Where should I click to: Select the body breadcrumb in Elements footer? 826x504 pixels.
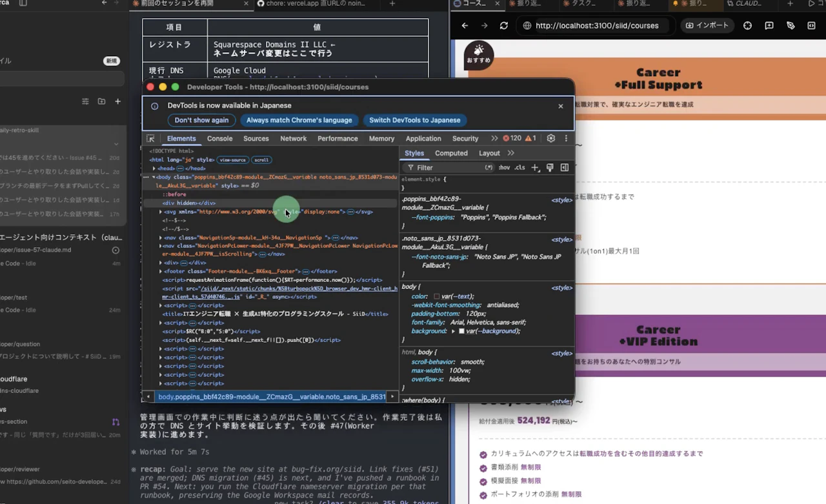tap(271, 397)
